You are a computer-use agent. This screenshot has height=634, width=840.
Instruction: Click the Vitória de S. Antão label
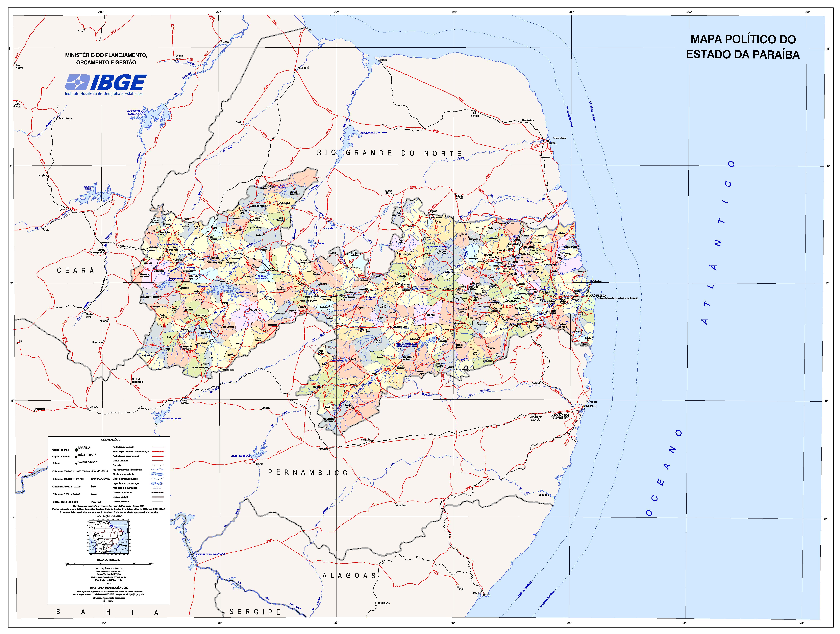point(535,418)
